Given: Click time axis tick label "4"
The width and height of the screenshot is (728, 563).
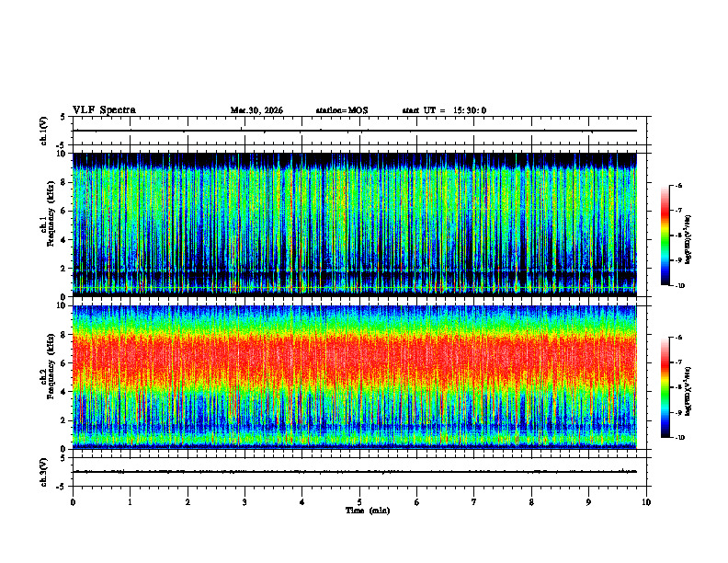Looking at the screenshot, I should coord(301,502).
